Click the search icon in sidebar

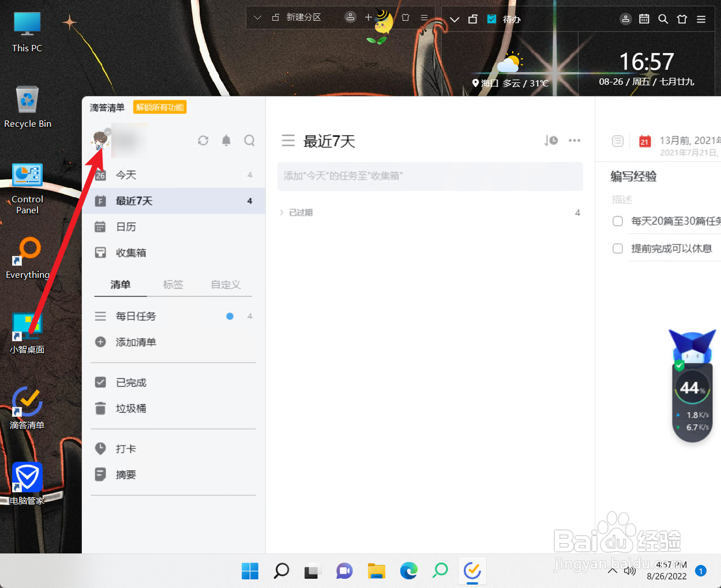(x=249, y=140)
